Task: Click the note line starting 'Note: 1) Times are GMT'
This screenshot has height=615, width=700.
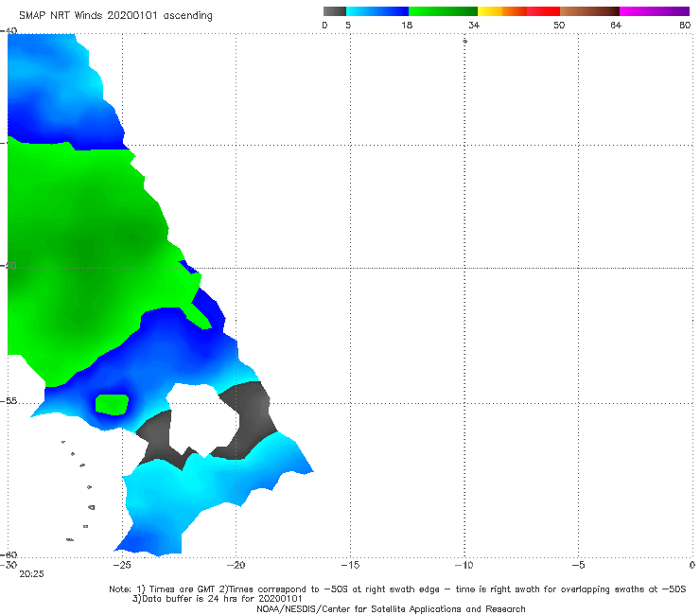Action: click(397, 589)
